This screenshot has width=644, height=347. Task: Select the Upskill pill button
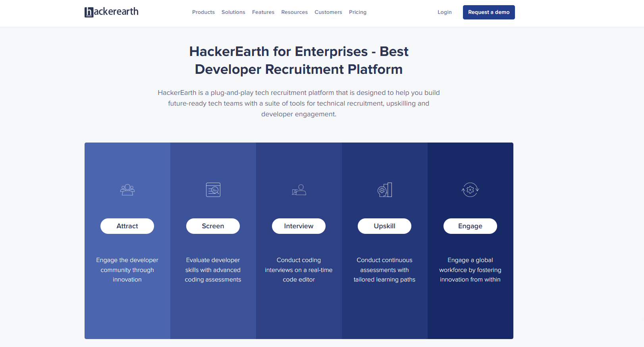click(x=384, y=226)
